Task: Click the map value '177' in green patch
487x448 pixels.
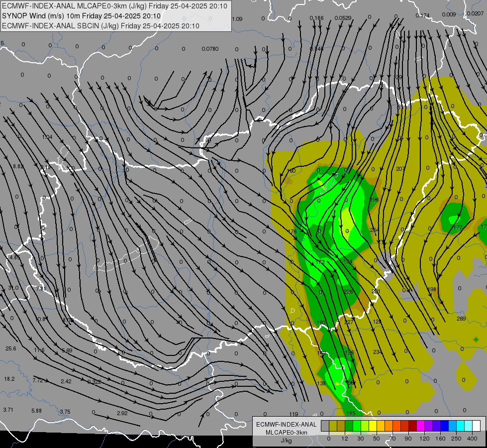Action: click(x=458, y=227)
